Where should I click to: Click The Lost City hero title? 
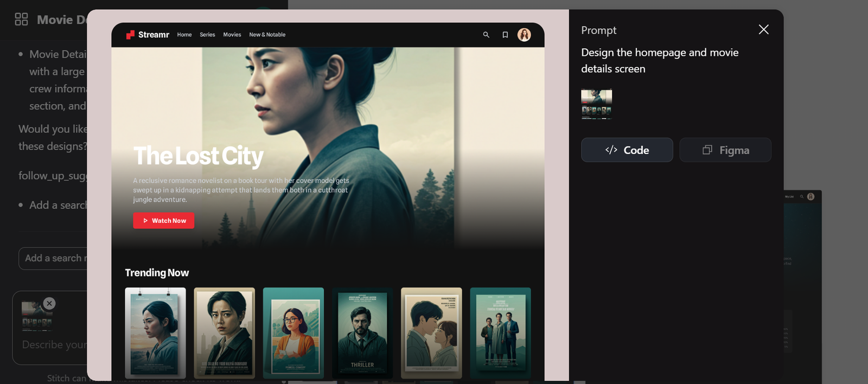click(x=198, y=156)
